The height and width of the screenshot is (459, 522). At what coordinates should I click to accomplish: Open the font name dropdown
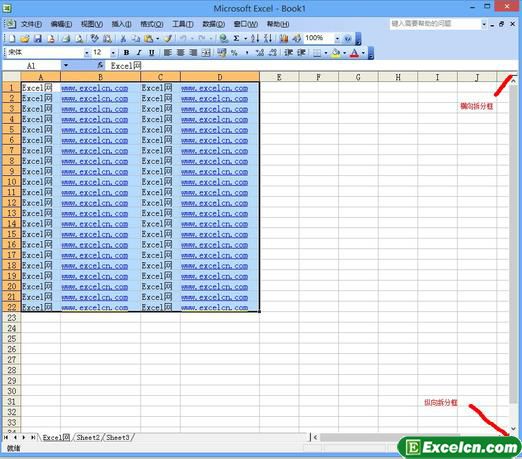pyautogui.click(x=86, y=53)
